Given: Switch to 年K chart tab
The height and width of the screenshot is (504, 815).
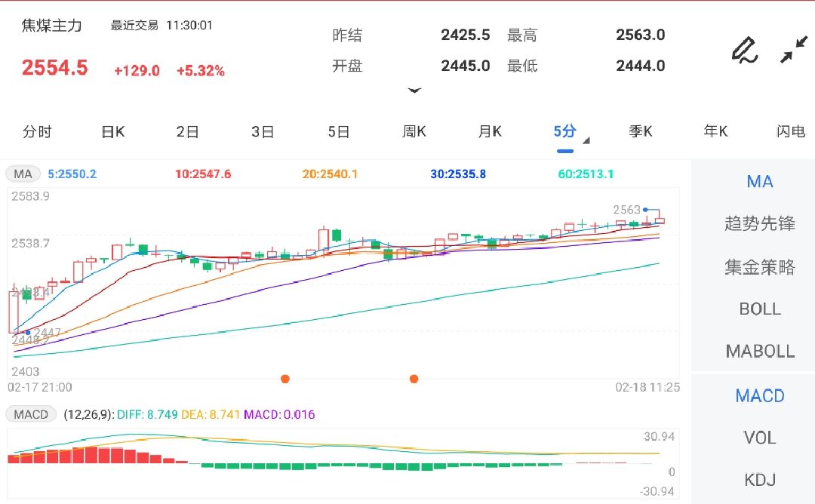Looking at the screenshot, I should [x=715, y=132].
